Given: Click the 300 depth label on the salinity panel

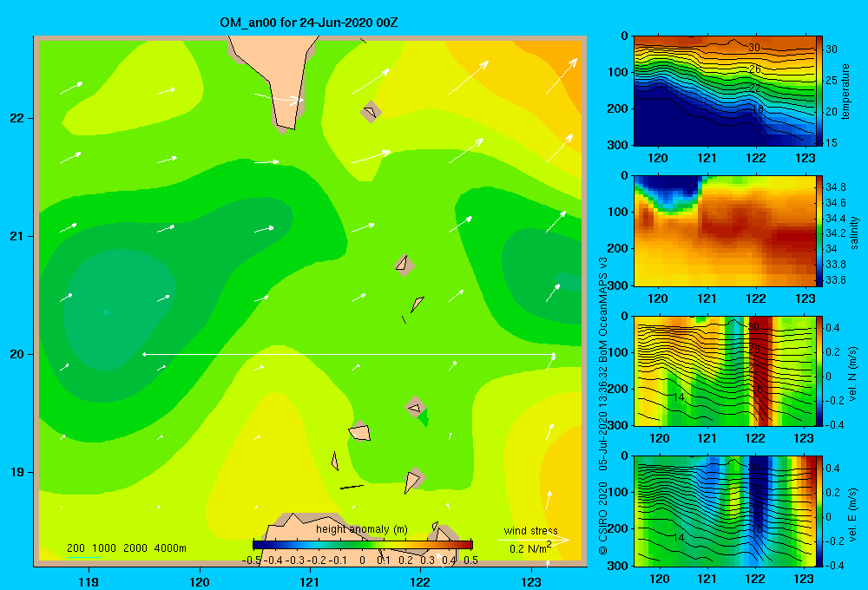Looking at the screenshot, I should (x=618, y=285).
